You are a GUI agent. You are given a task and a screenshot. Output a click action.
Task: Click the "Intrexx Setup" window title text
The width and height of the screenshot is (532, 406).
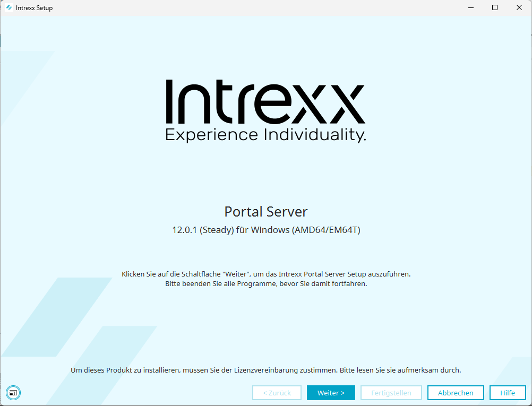coord(35,8)
